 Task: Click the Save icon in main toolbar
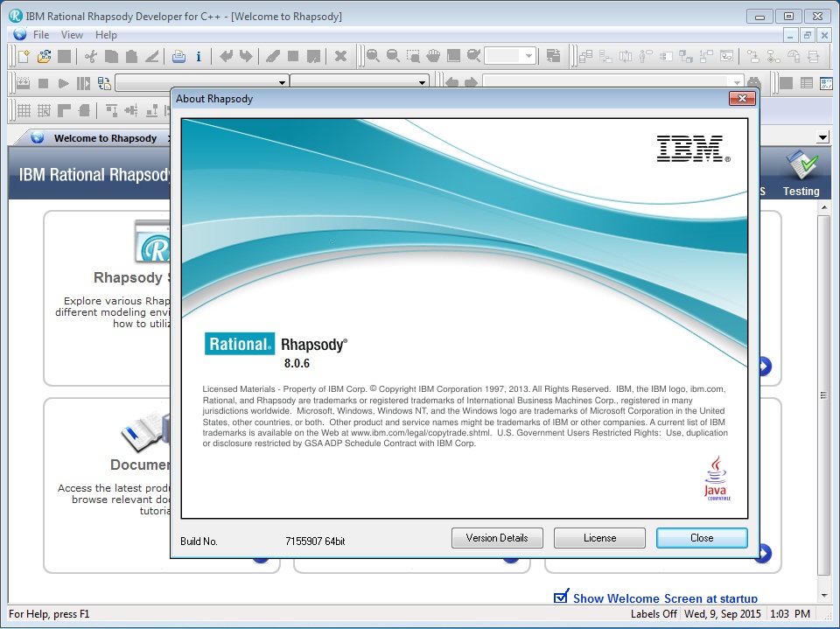64,56
